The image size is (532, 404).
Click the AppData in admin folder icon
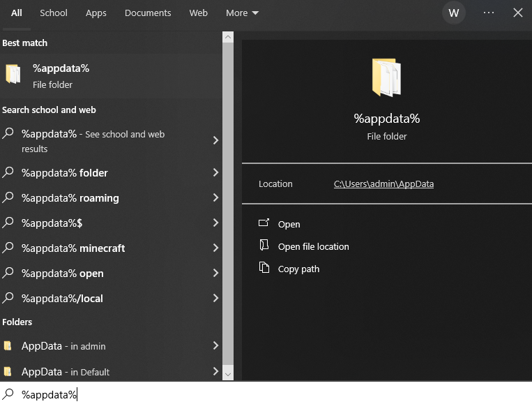(x=8, y=345)
